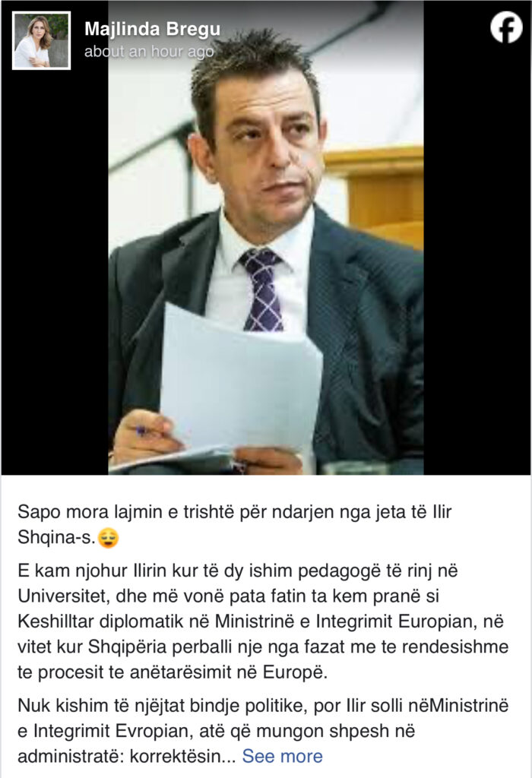Click the truncated word 'korrektësin...'

[x=182, y=756]
